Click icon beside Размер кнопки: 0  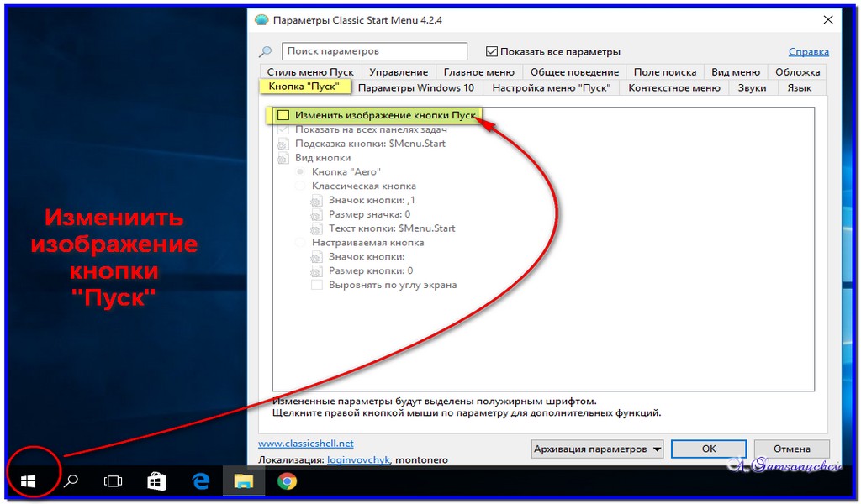(316, 271)
